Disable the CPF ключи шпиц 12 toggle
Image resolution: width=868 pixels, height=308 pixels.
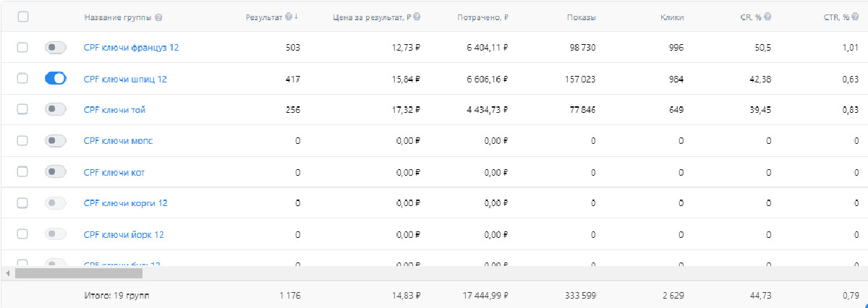coord(55,79)
